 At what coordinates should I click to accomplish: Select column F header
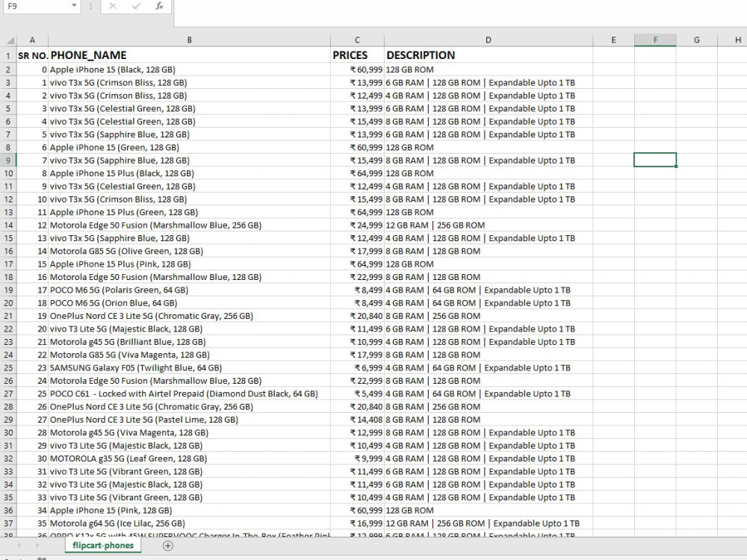click(655, 40)
